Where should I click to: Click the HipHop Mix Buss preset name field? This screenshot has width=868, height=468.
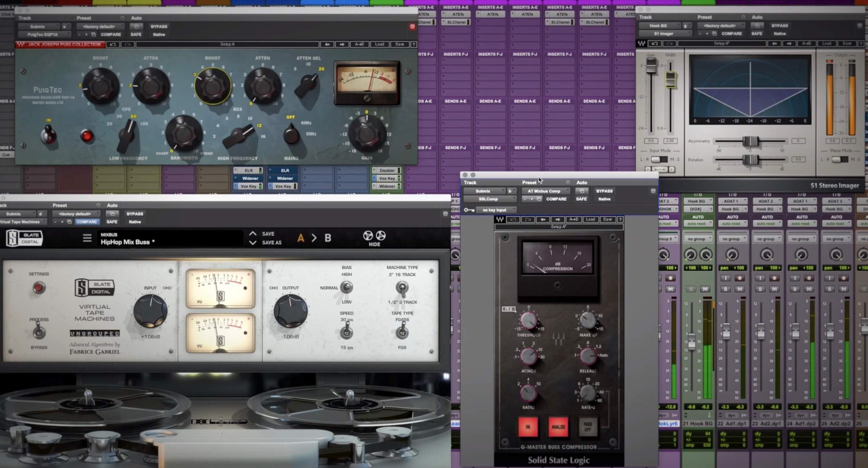click(x=170, y=239)
